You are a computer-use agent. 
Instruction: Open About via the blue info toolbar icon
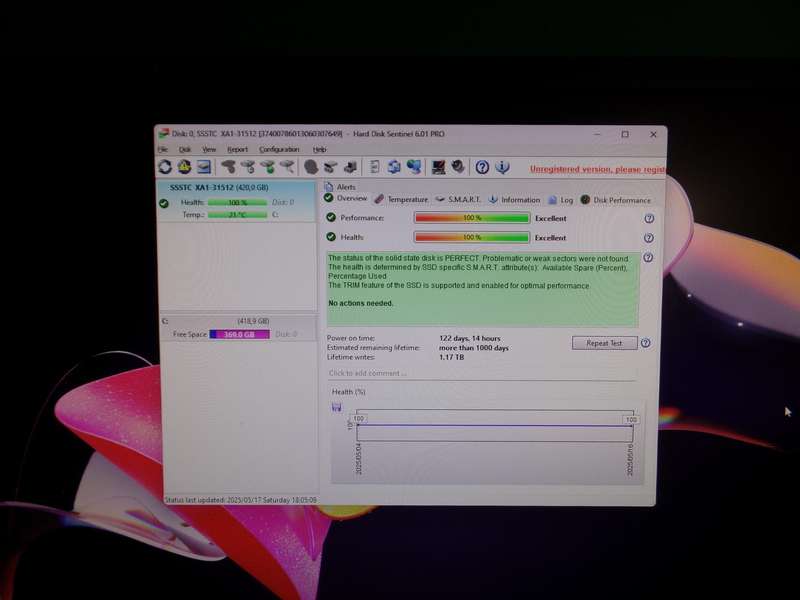[x=503, y=167]
